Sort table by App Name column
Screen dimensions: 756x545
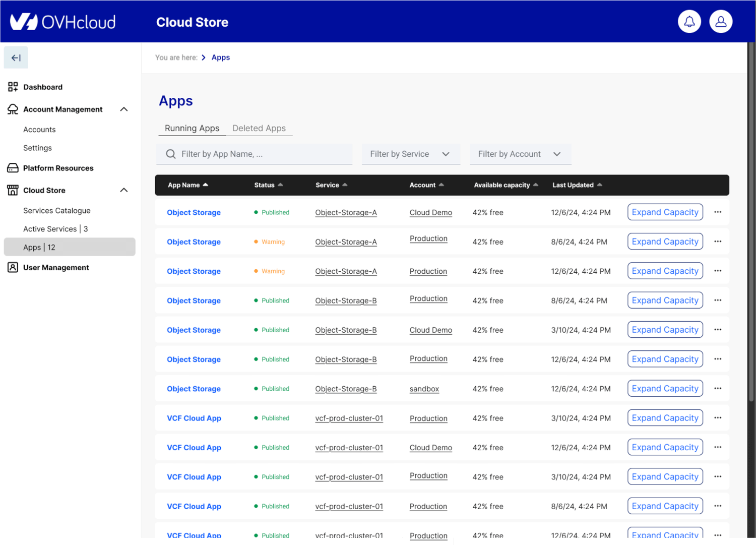187,185
